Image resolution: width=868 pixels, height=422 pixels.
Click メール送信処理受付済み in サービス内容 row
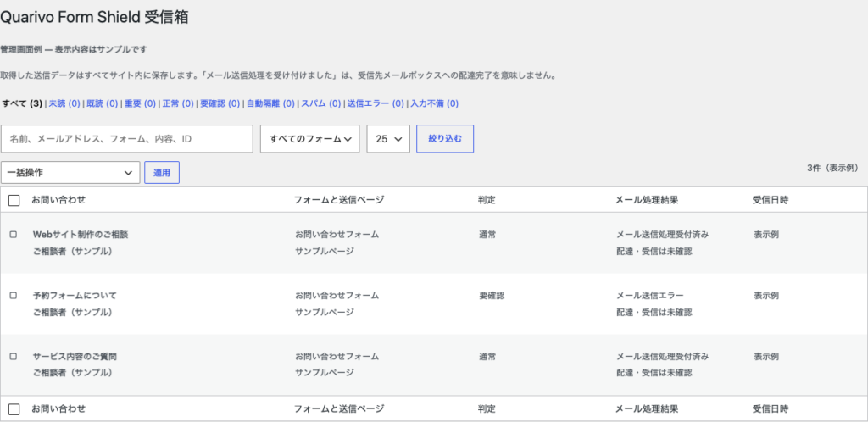[x=663, y=357]
